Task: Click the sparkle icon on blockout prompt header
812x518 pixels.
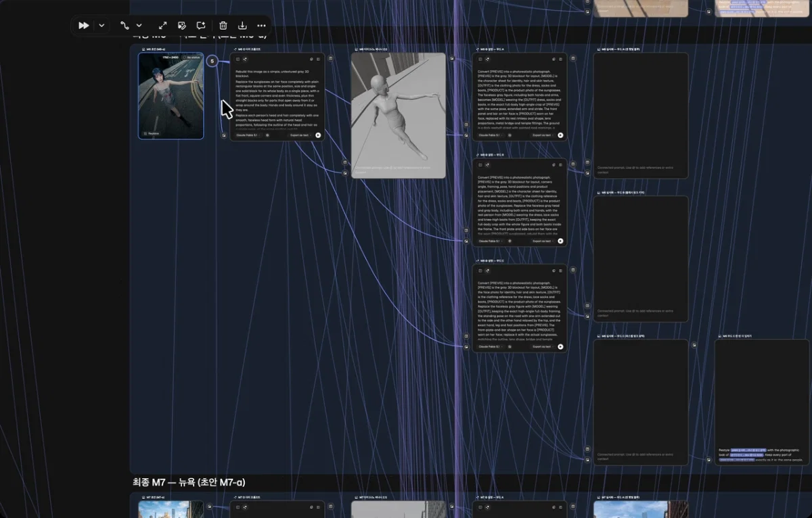Action: pyautogui.click(x=245, y=59)
